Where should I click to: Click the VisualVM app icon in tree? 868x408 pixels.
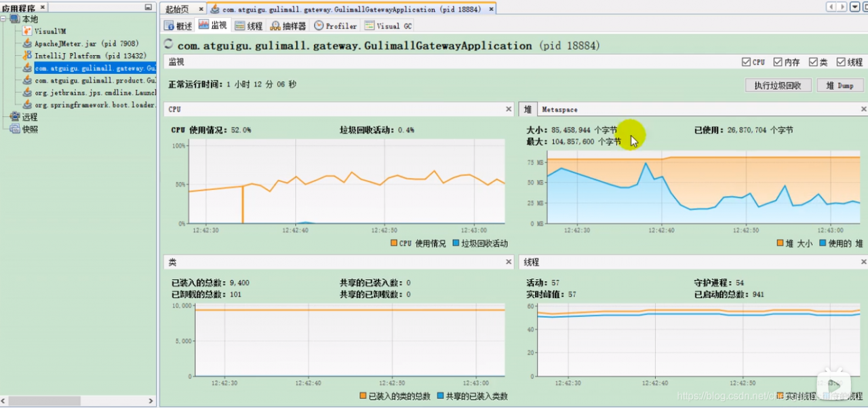pyautogui.click(x=27, y=31)
